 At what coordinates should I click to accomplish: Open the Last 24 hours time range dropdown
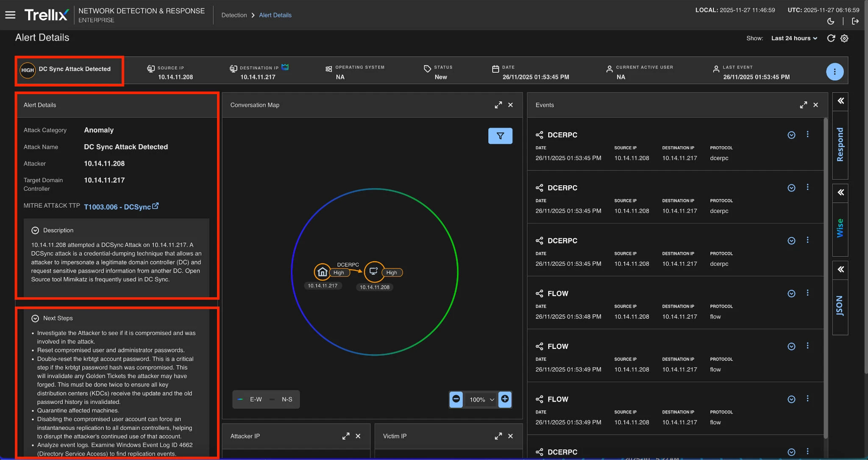point(793,38)
